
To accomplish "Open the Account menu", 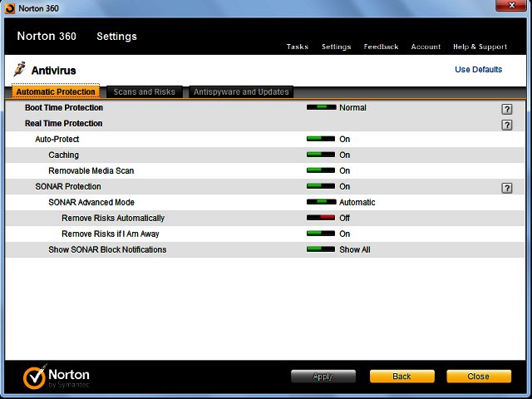I will click(426, 47).
